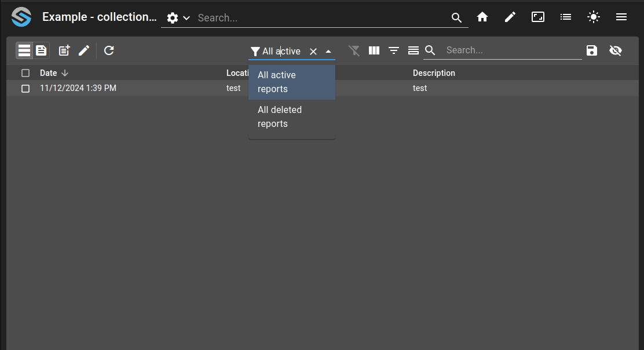Click the Location column header
The image size is (644, 350).
coord(237,73)
